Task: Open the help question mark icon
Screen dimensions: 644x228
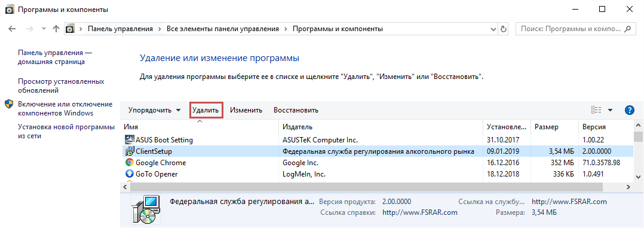Action: [629, 110]
